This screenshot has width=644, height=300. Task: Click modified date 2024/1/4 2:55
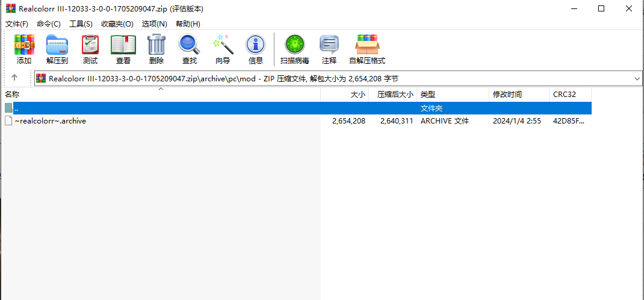(x=516, y=121)
